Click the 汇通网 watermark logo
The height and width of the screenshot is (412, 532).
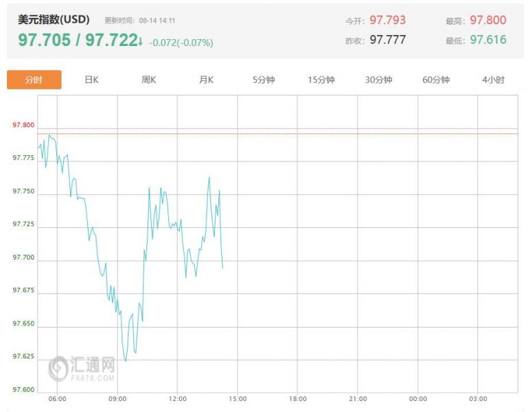[x=82, y=368]
